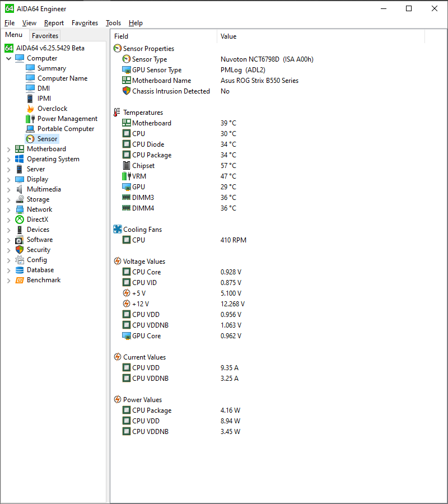Open the Tools menu
The height and width of the screenshot is (504, 448).
114,23
